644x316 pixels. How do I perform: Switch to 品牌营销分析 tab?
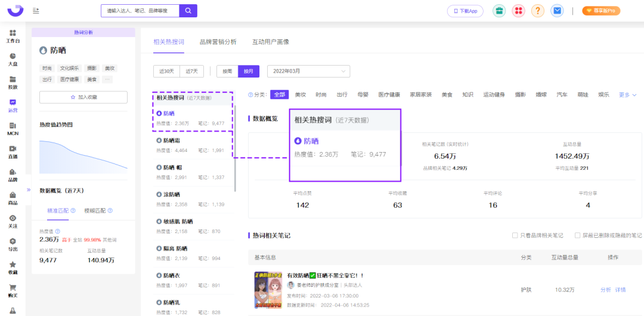pyautogui.click(x=218, y=42)
